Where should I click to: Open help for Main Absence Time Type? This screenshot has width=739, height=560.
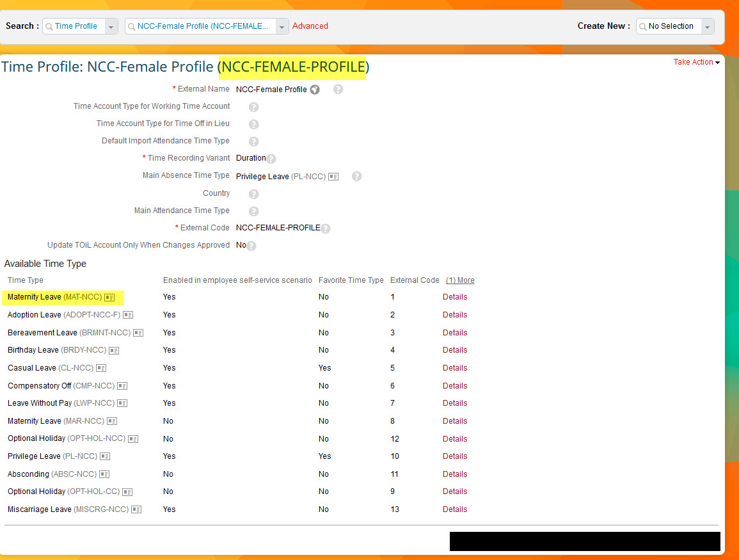357,176
